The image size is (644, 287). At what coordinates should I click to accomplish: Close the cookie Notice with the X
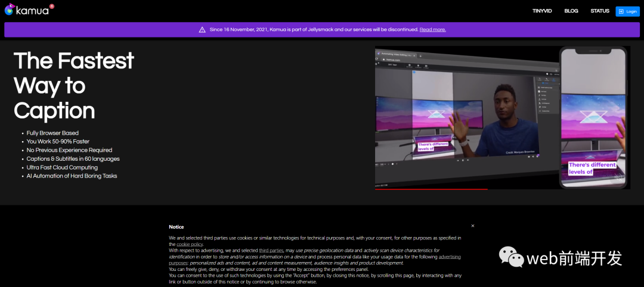pos(473,226)
